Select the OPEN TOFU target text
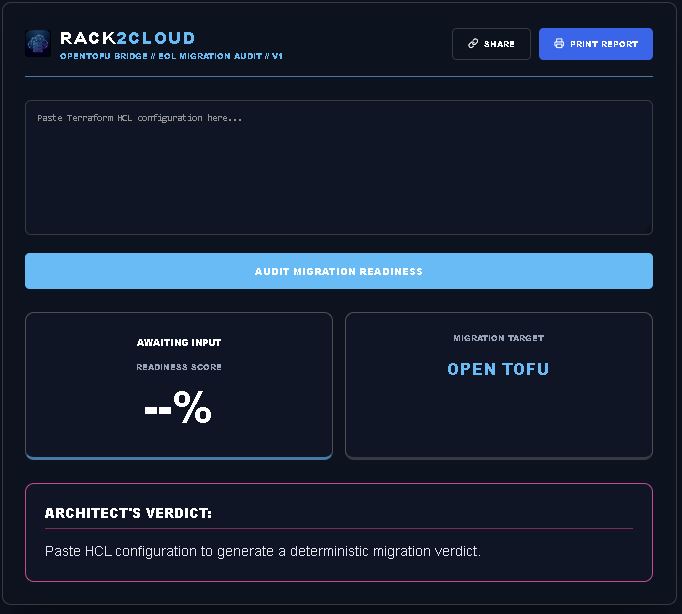This screenshot has width=682, height=614. pos(498,369)
